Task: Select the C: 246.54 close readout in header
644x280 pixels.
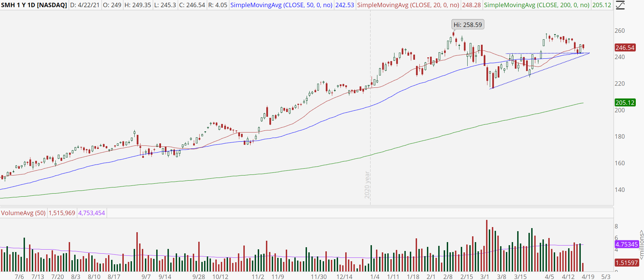Action: [192, 5]
